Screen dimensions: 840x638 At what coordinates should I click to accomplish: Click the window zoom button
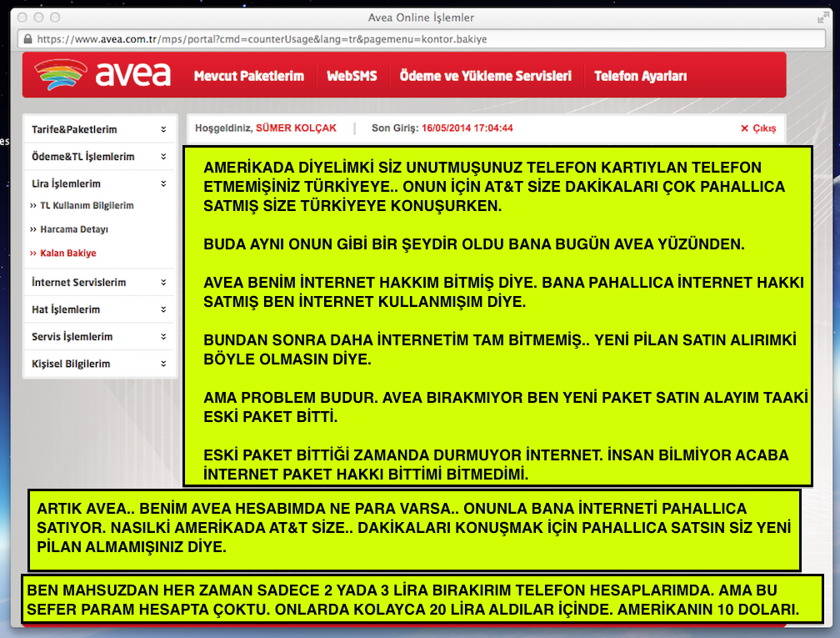tap(55, 18)
